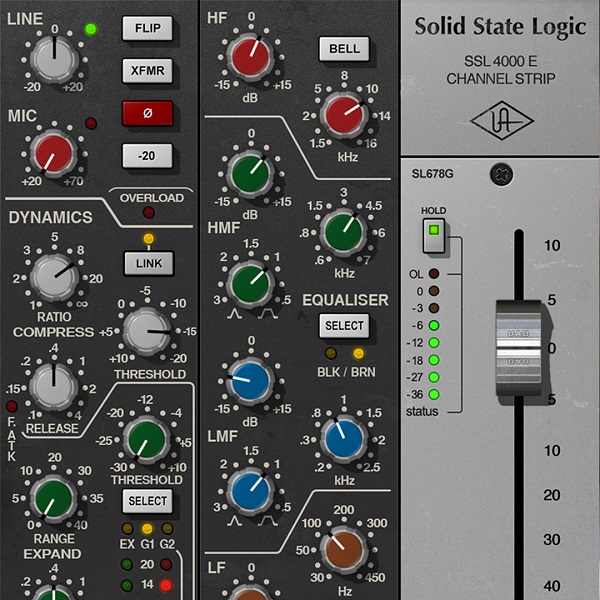Click the blue LMF Q bandwidth knob
Image resolution: width=600 pixels, height=600 pixels.
click(251, 491)
